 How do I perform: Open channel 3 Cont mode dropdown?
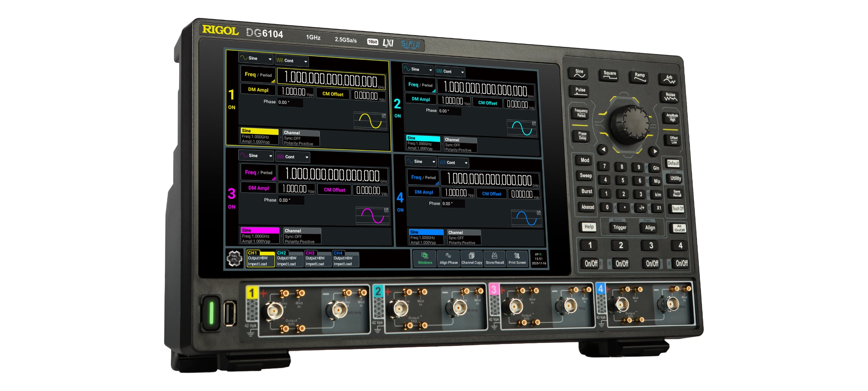click(293, 157)
